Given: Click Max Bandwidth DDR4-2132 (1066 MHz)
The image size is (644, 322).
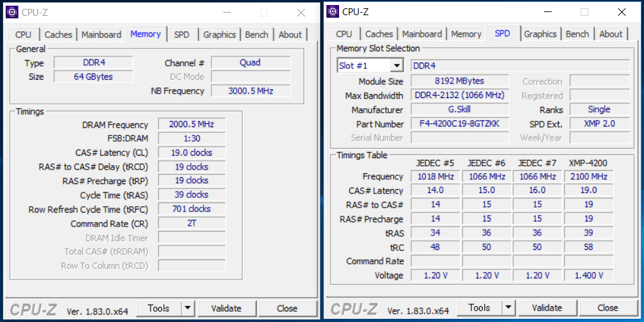Looking at the screenshot, I should (460, 96).
